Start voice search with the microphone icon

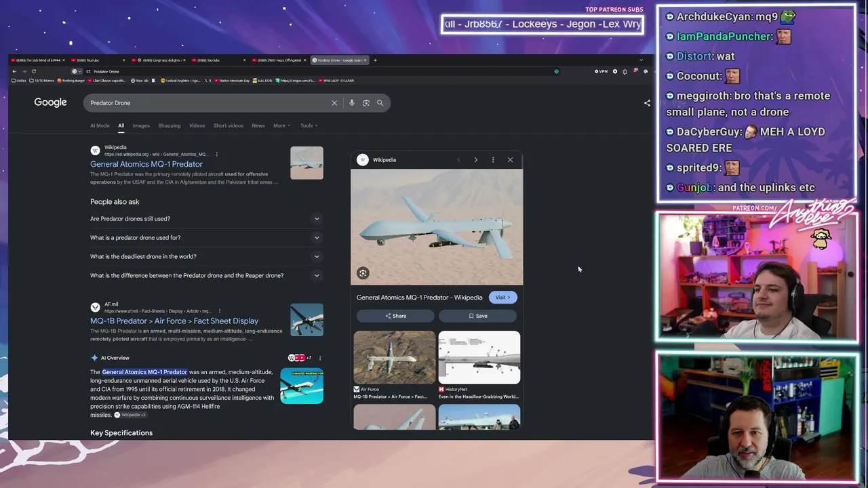click(351, 103)
